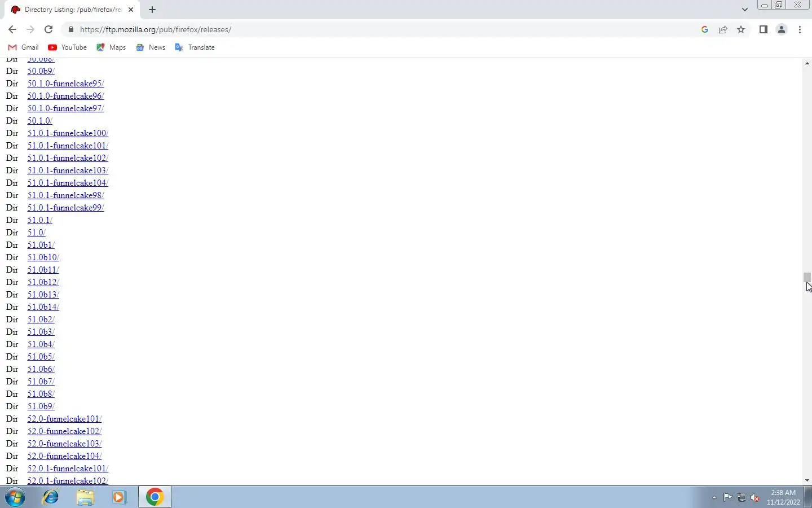Open Windows Explorer from the taskbar
The height and width of the screenshot is (508, 812).
click(x=85, y=497)
